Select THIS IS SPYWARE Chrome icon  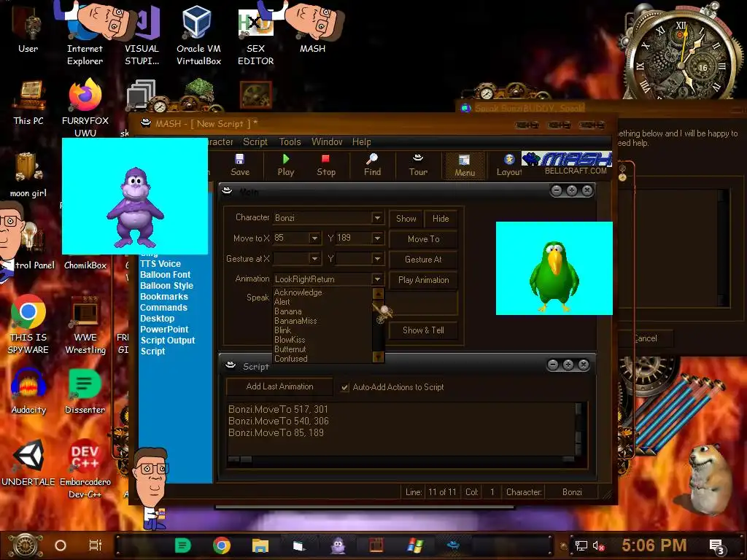click(x=28, y=324)
